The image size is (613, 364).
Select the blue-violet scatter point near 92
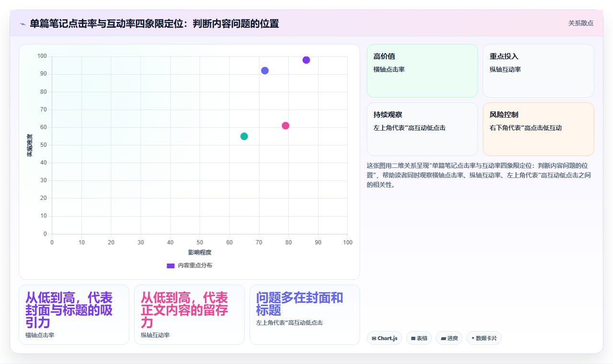[265, 71]
